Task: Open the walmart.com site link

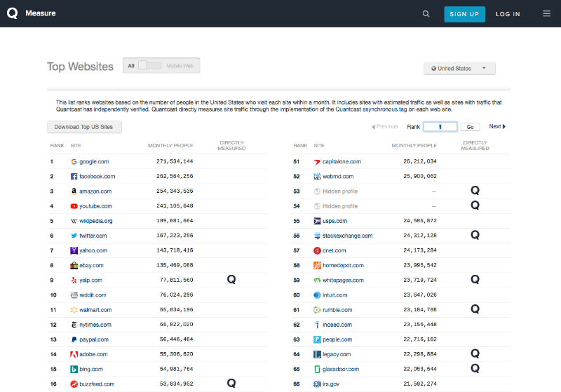Action: pos(95,310)
